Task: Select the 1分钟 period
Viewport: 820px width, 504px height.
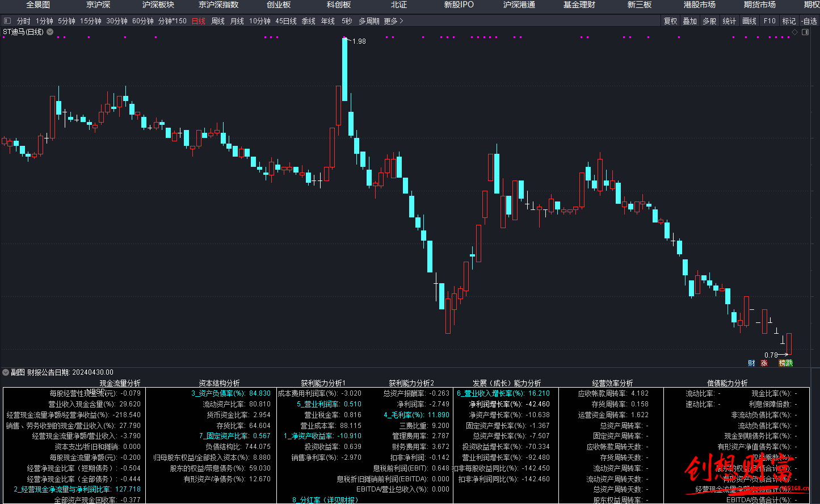Action: [44, 21]
